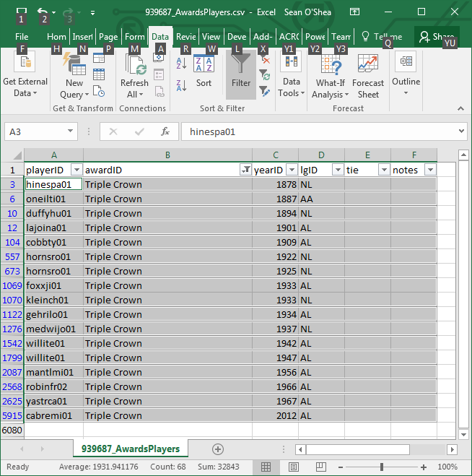Clear the filter with red X

(x=265, y=60)
